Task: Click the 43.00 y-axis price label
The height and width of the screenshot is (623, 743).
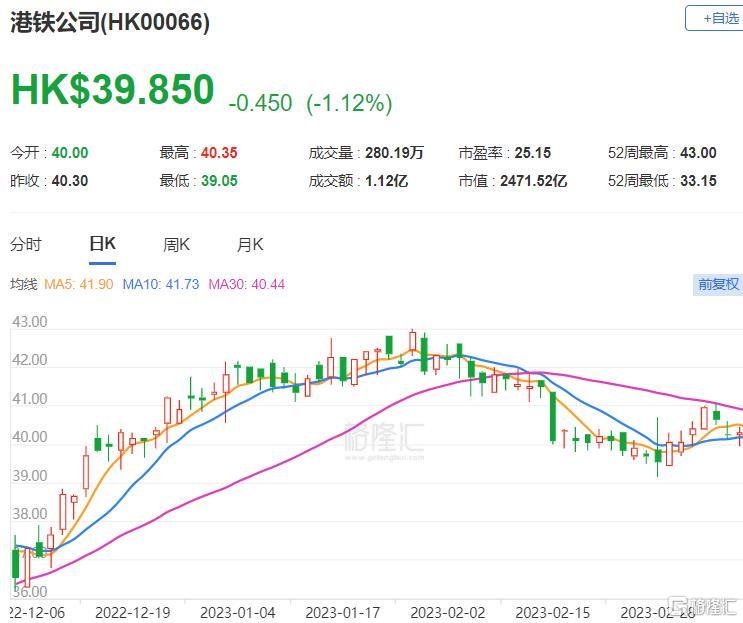Action: 30,322
